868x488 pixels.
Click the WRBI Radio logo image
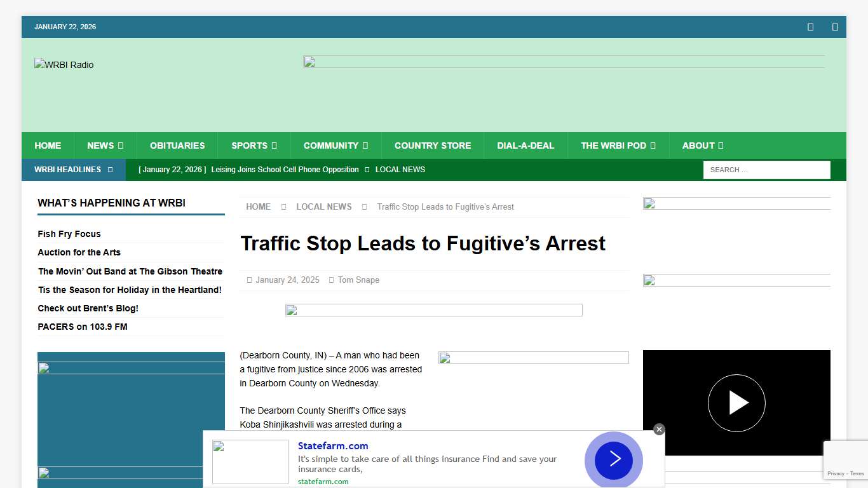click(x=64, y=64)
